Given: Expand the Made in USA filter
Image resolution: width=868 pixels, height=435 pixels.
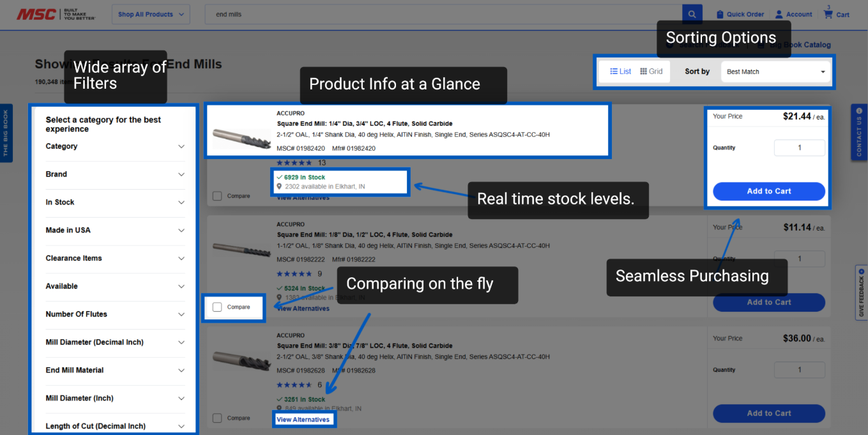Looking at the screenshot, I should [115, 231].
